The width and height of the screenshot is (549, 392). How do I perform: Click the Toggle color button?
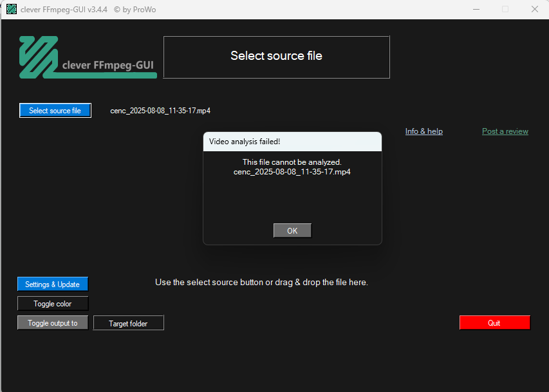53,304
